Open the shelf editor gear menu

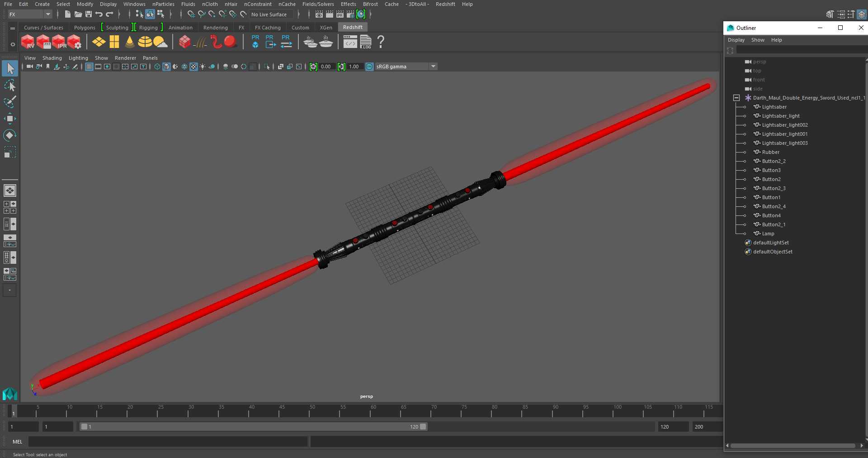13,44
